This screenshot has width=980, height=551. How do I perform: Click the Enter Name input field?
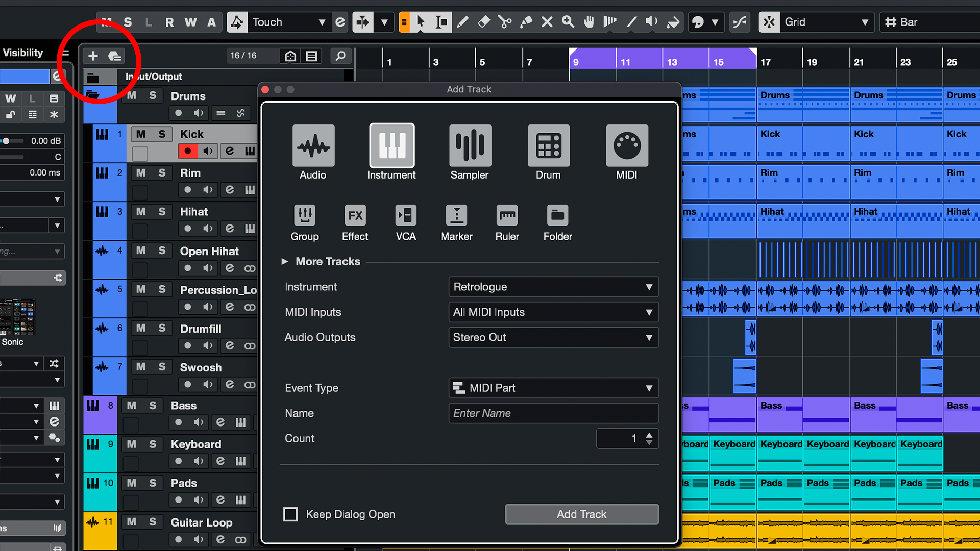553,413
